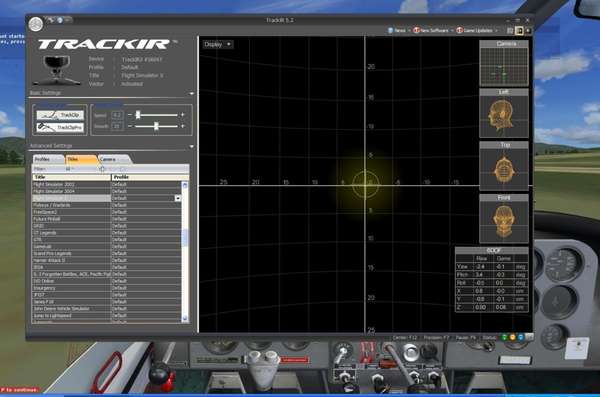Image resolution: width=600 pixels, height=397 pixels.
Task: Click plus icon on Speed slider
Action: click(183, 114)
